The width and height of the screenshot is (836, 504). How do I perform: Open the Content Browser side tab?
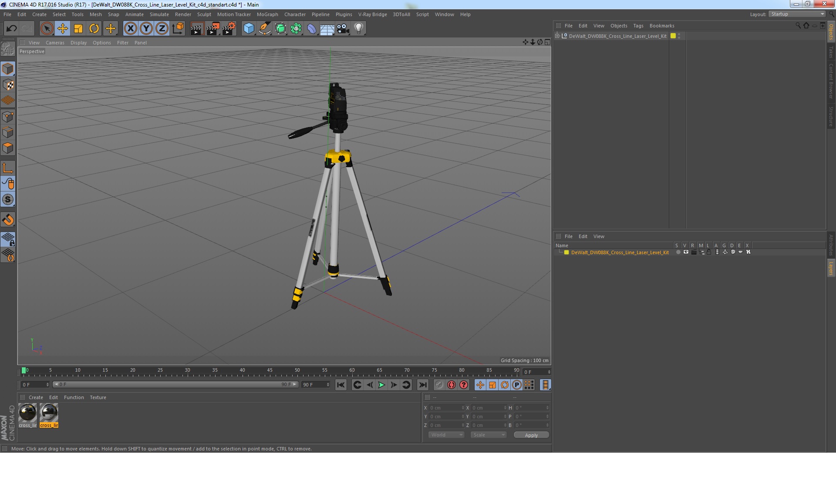click(831, 81)
